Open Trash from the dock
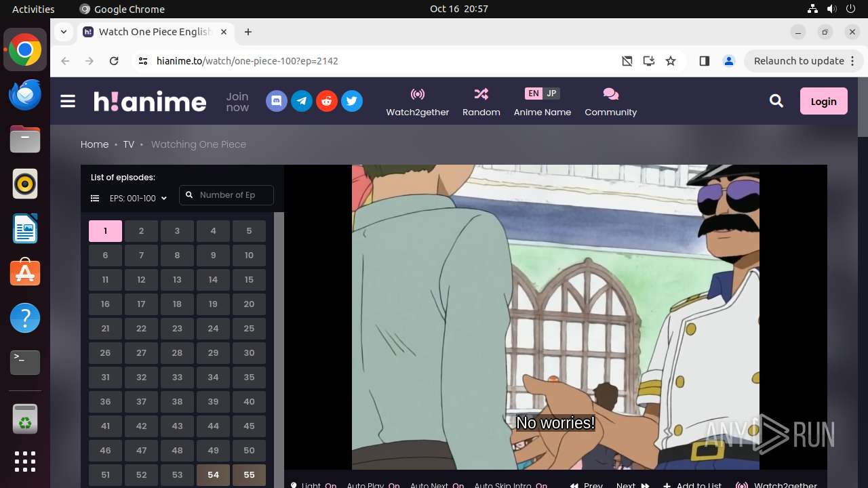Viewport: 868px width, 488px height. 25,418
